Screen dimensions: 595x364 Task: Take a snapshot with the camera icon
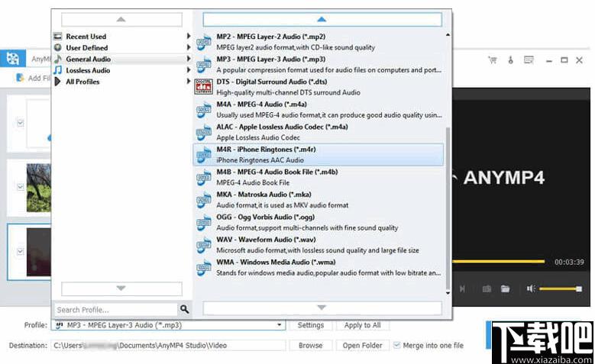click(x=487, y=289)
